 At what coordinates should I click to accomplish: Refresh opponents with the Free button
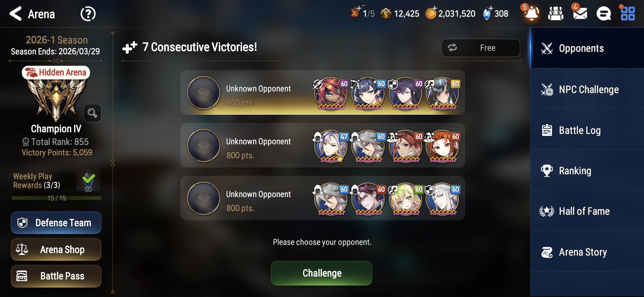pos(481,48)
